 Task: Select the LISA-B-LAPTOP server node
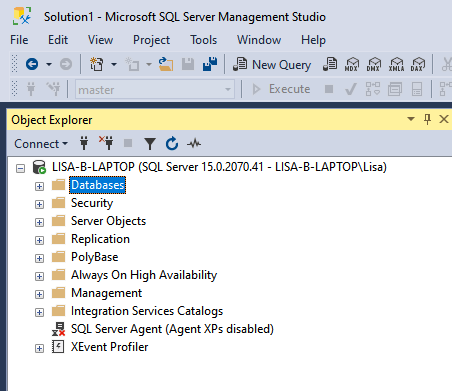coord(219,167)
